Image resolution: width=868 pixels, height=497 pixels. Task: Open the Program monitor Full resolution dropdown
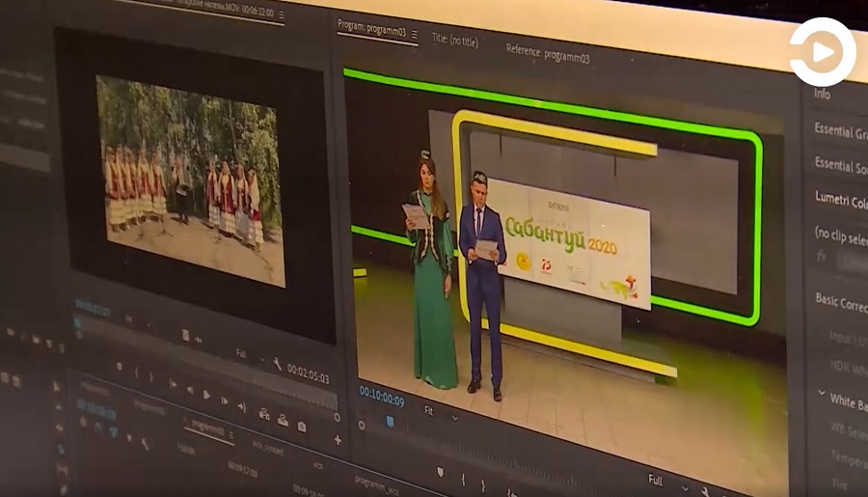pos(668,483)
